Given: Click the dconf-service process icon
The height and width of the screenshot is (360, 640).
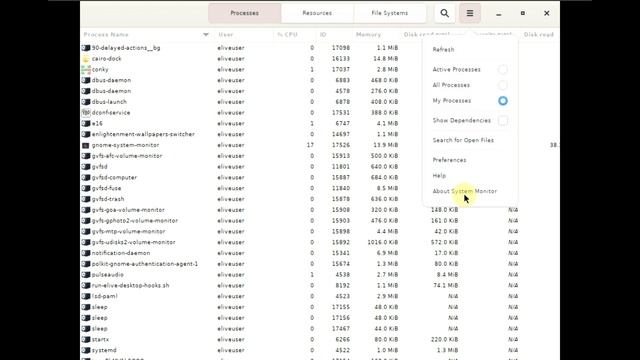Looking at the screenshot, I should [x=86, y=113].
